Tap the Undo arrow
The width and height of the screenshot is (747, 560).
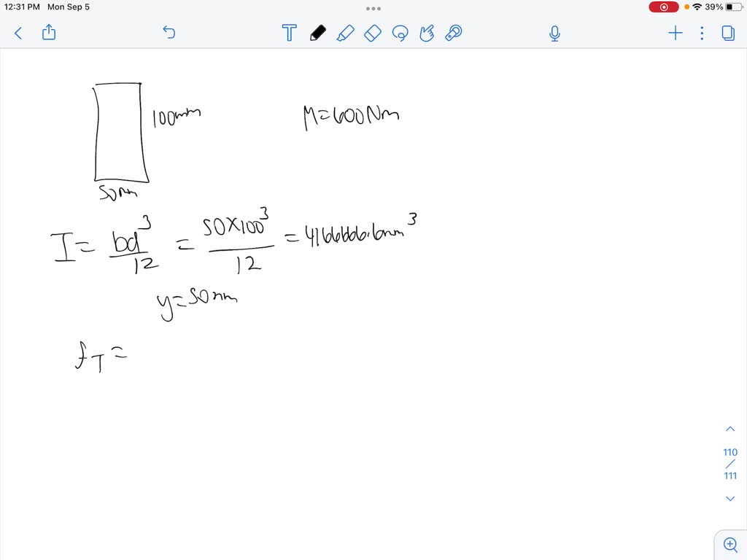pos(169,33)
